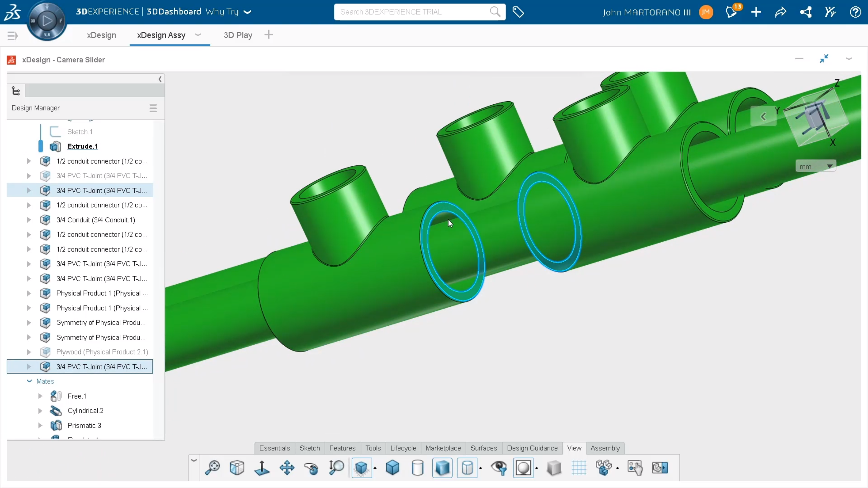The width and height of the screenshot is (868, 488).
Task: Switch to the Assembly tab
Action: pyautogui.click(x=606, y=448)
